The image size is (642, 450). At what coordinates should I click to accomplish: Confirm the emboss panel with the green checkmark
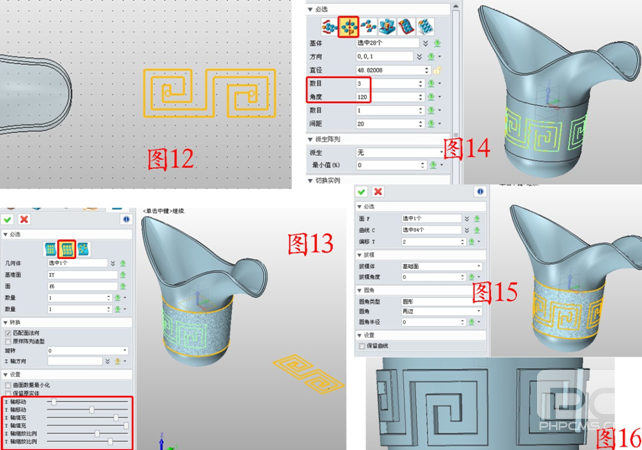coord(362,192)
